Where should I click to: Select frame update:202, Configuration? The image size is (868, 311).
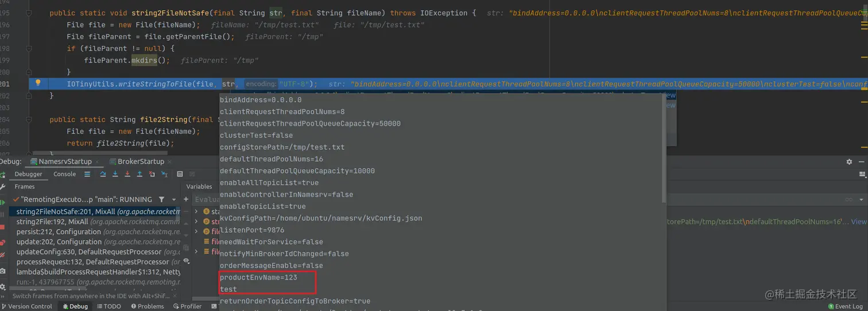coord(95,242)
